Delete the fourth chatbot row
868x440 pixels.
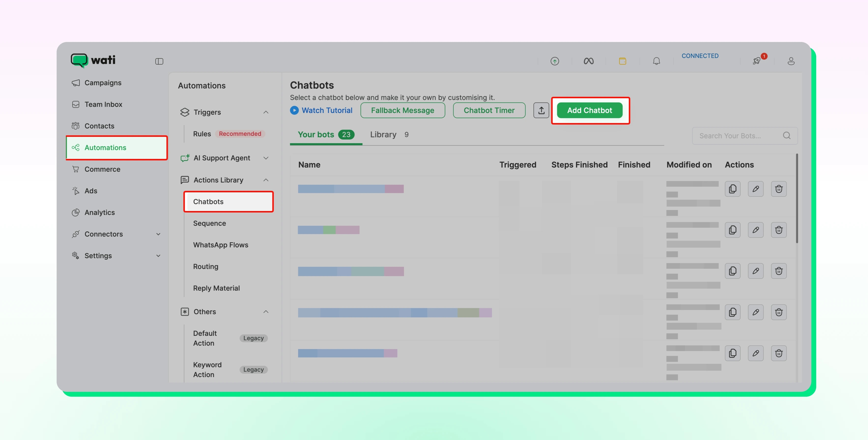pyautogui.click(x=779, y=312)
